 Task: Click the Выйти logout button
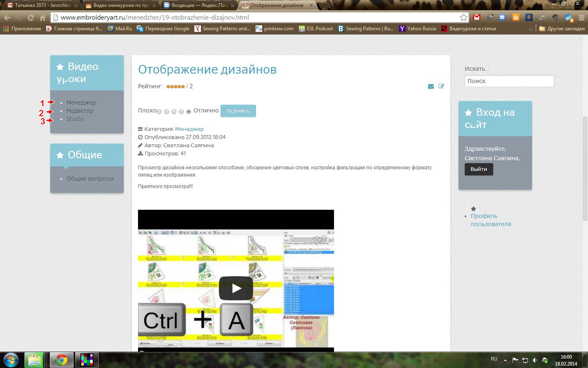pyautogui.click(x=479, y=169)
